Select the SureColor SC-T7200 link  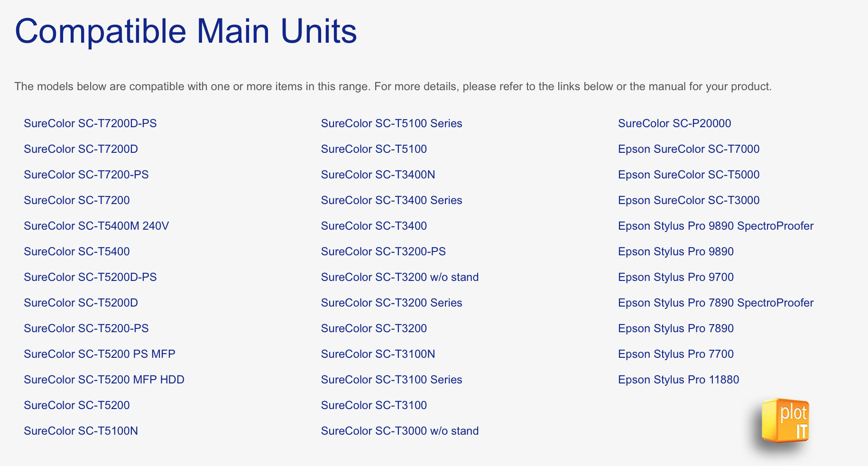click(x=77, y=200)
